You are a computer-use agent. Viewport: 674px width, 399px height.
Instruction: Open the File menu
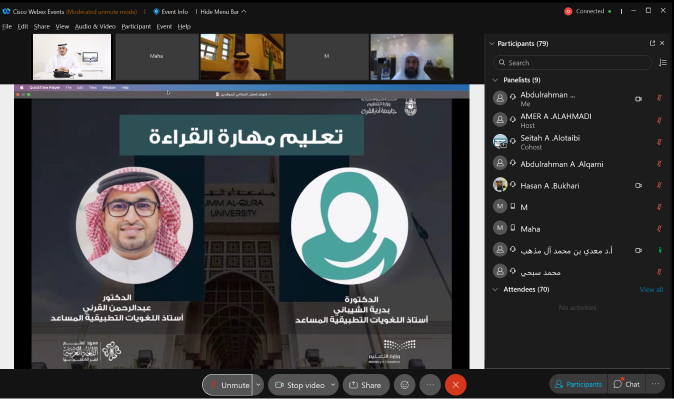point(7,27)
